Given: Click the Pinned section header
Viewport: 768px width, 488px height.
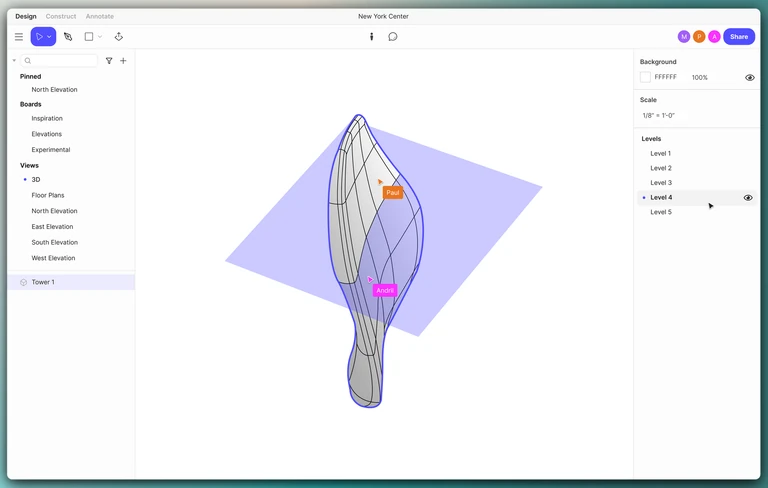Looking at the screenshot, I should click(30, 76).
